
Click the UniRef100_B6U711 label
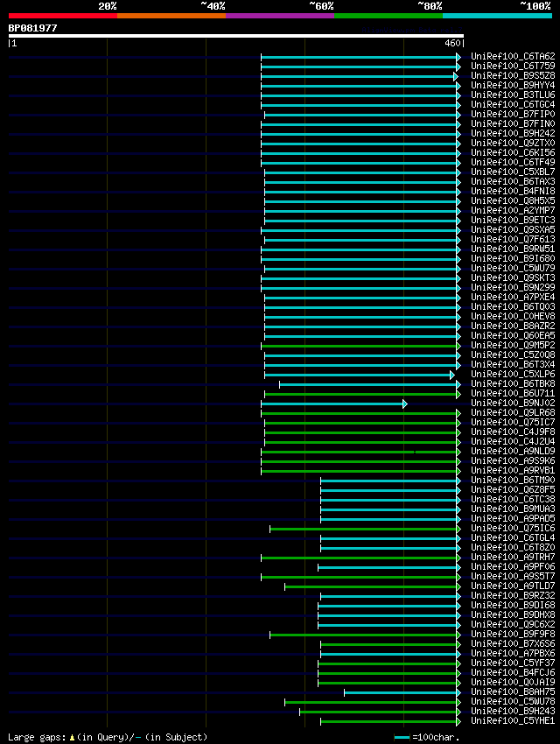tap(513, 393)
